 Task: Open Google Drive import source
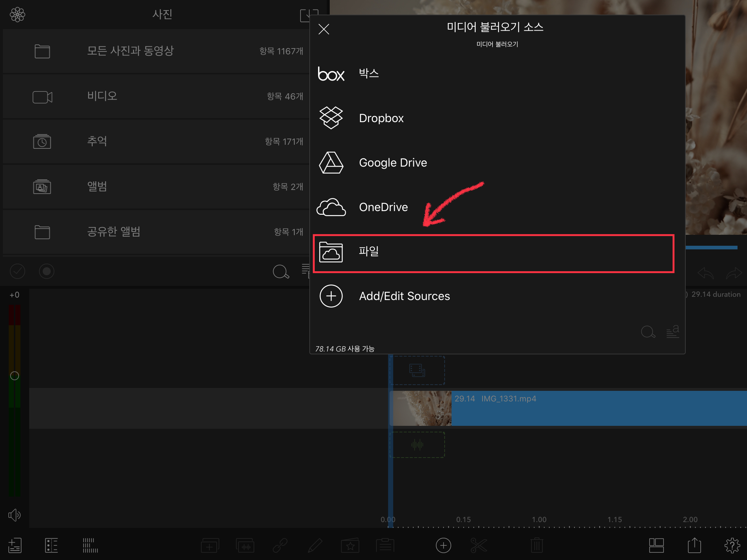pyautogui.click(x=392, y=163)
